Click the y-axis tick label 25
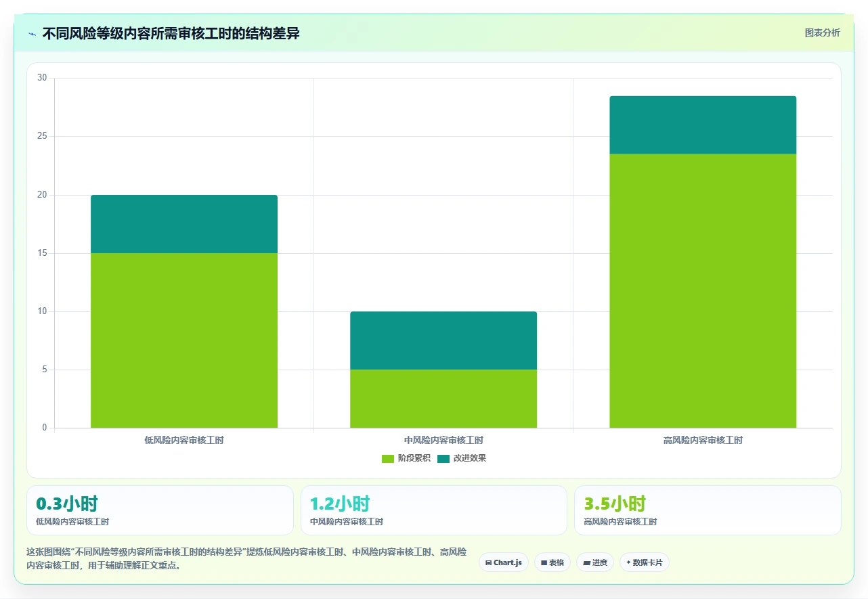Image resolution: width=868 pixels, height=599 pixels. [x=42, y=136]
